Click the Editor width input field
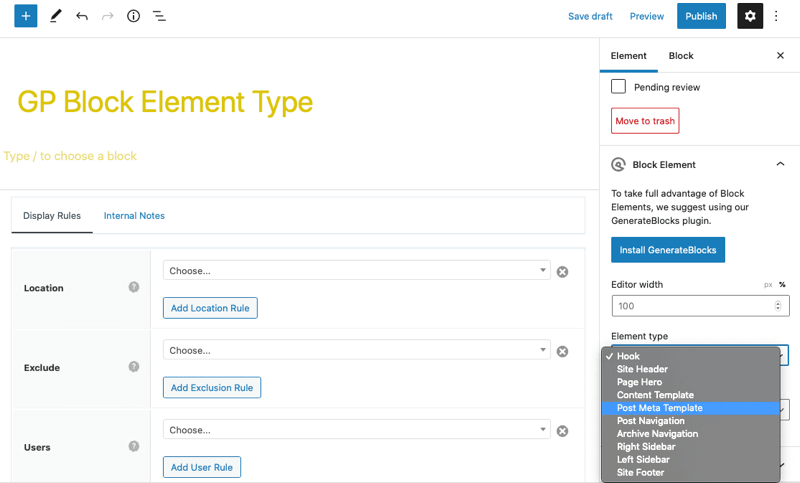This screenshot has width=800, height=483. 700,306
